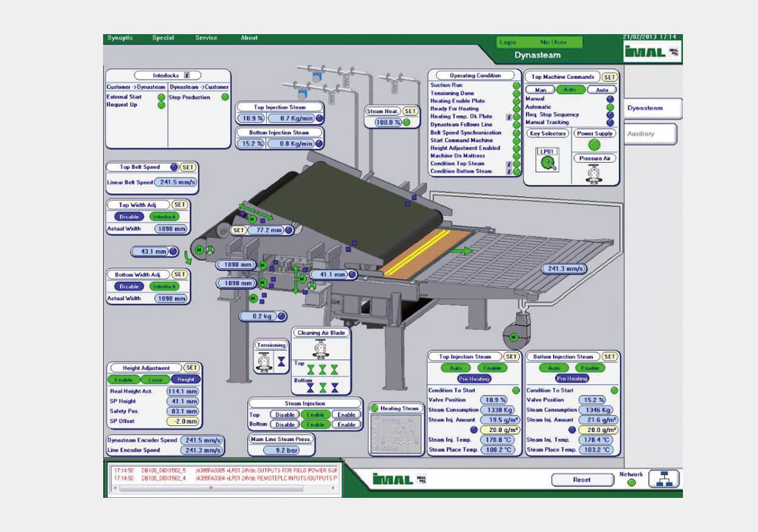Open the Synoptic menu
Viewport: 758px width, 532px height.
point(121,38)
